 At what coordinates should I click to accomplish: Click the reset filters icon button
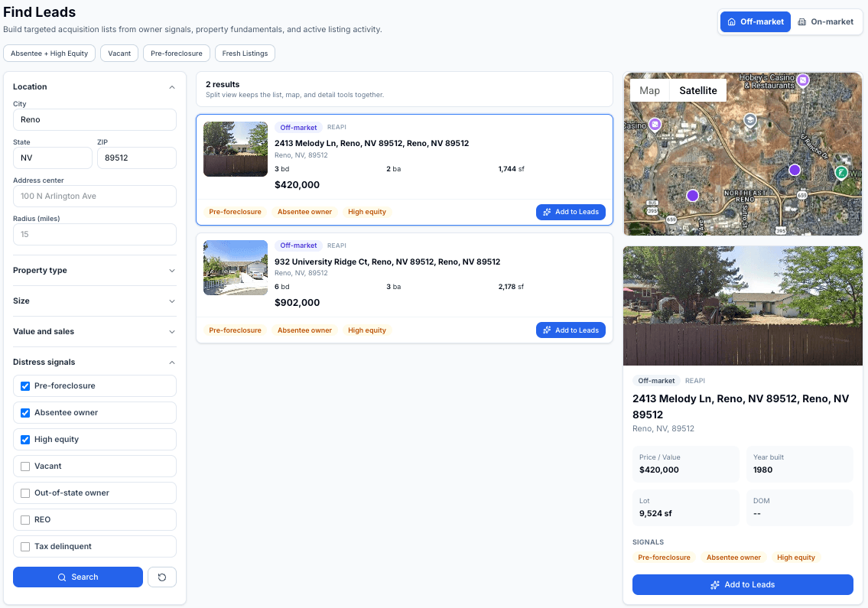(161, 577)
